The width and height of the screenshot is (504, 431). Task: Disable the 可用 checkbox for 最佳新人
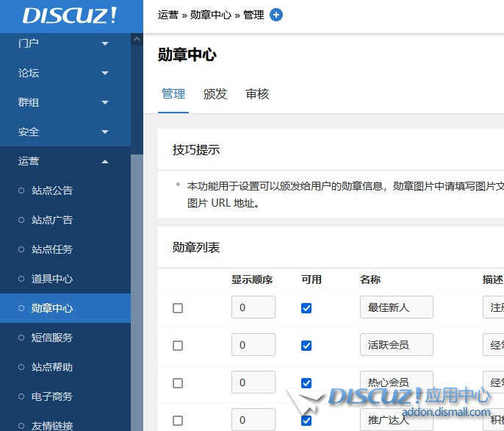(306, 308)
